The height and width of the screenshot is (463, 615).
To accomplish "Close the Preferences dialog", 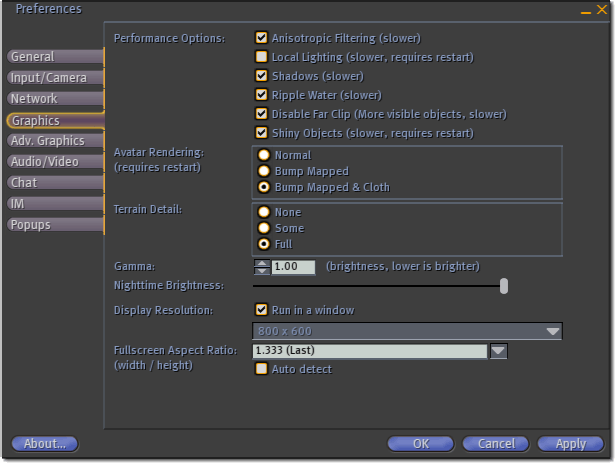I will pyautogui.click(x=602, y=9).
